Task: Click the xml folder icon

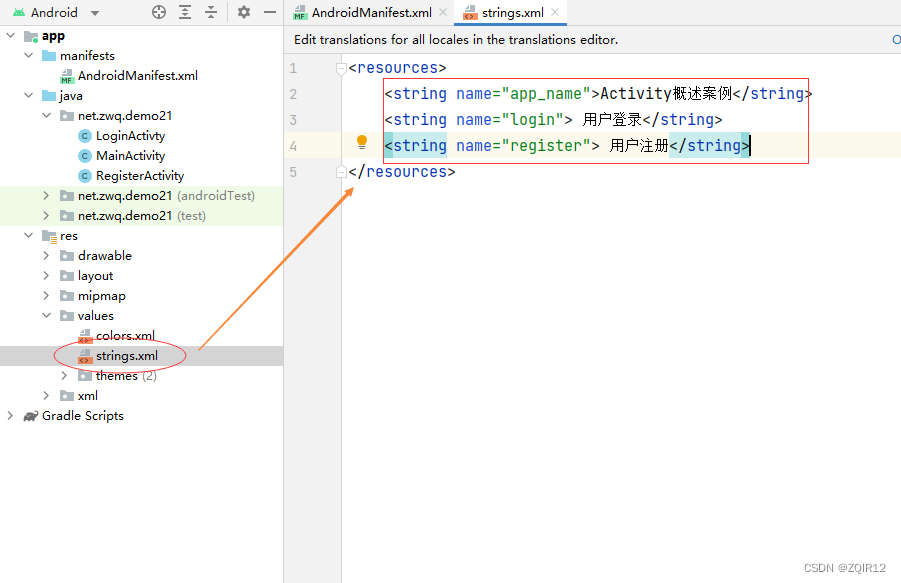Action: pos(67,396)
